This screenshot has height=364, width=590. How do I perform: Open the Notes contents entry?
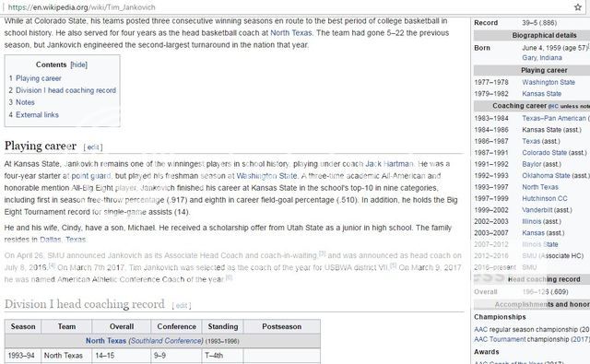tap(25, 102)
